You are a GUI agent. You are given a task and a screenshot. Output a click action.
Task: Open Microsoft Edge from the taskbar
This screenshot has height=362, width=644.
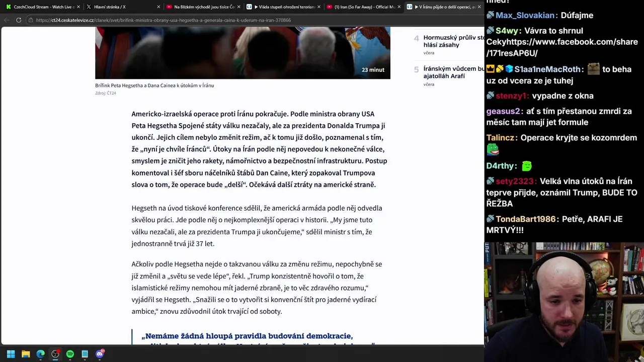pos(40,354)
